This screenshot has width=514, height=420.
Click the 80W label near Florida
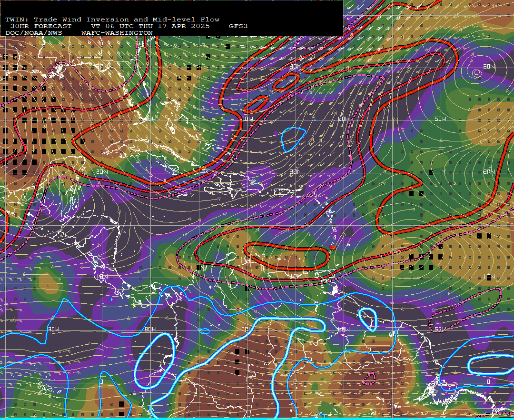point(150,119)
